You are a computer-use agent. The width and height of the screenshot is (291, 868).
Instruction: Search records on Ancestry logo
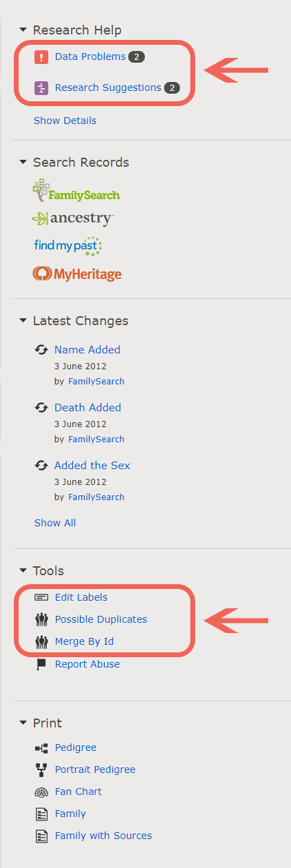pos(73,219)
